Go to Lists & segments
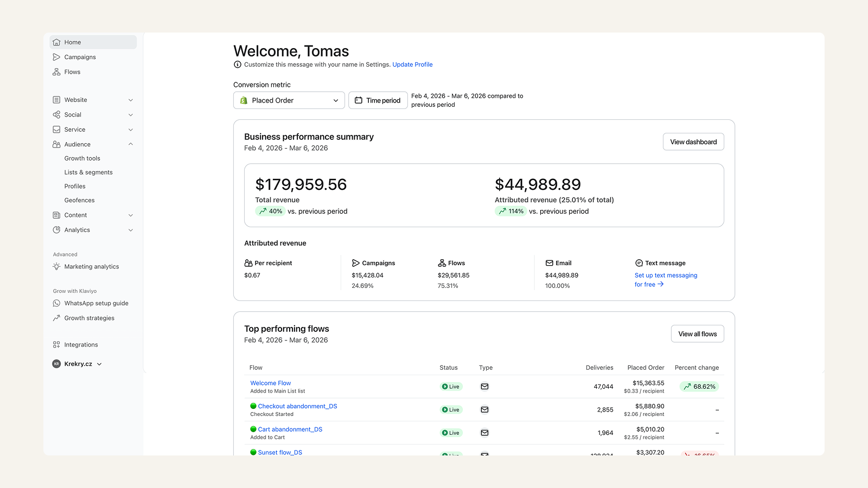The image size is (868, 488). pos(88,172)
